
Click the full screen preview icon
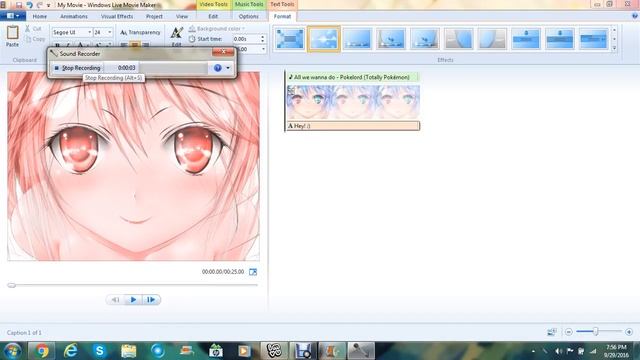point(253,272)
